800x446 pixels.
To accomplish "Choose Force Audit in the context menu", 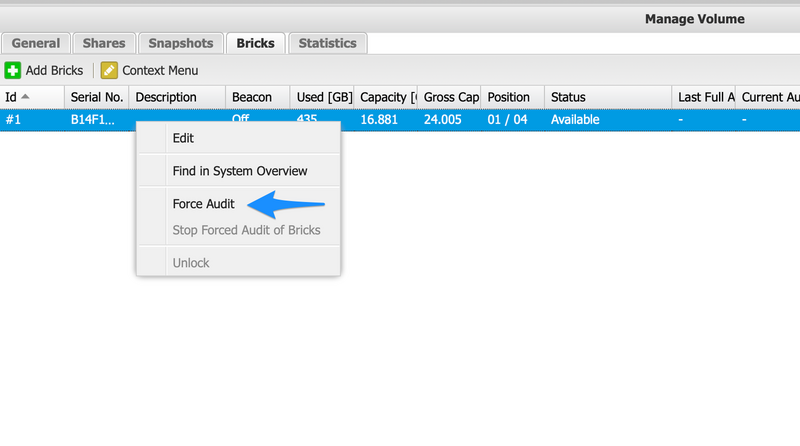I will click(x=204, y=204).
